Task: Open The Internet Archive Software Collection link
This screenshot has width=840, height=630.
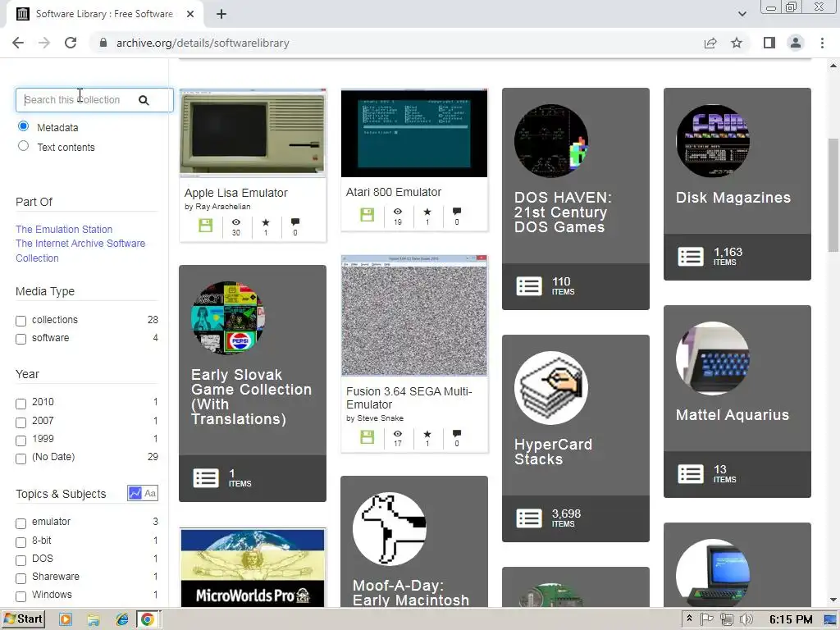Action: [x=80, y=251]
